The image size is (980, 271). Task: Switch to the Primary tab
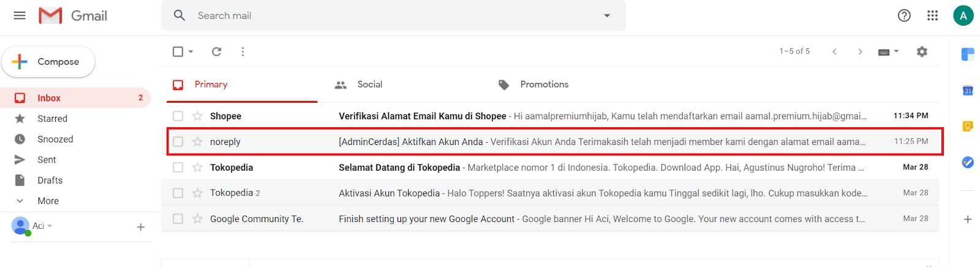tap(242, 84)
